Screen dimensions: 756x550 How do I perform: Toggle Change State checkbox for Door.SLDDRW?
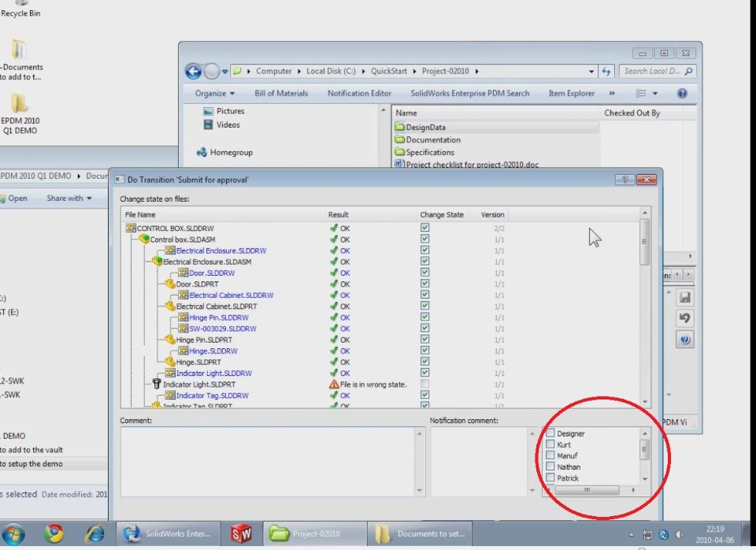tap(424, 272)
